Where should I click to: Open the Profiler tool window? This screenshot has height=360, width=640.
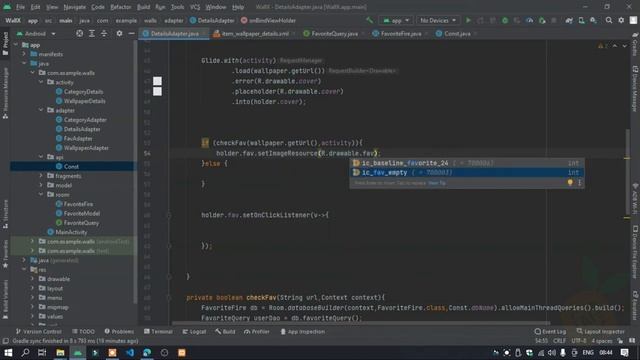(x=257, y=331)
